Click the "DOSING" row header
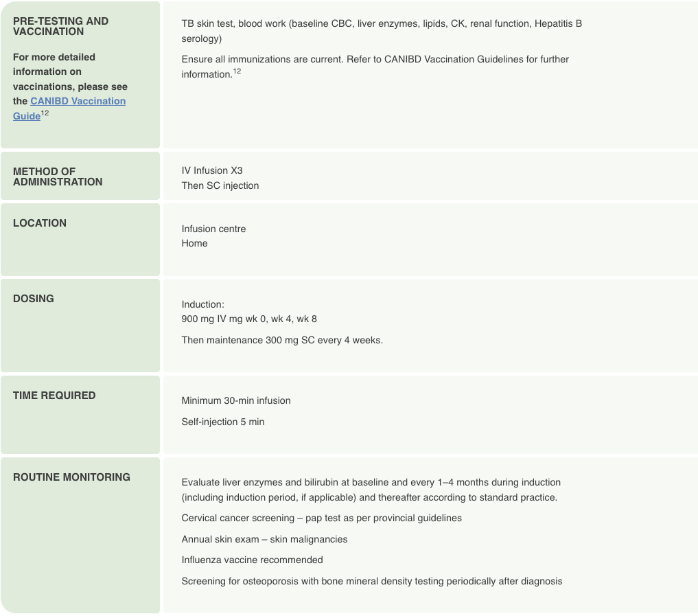The width and height of the screenshot is (698, 616). pyautogui.click(x=34, y=299)
